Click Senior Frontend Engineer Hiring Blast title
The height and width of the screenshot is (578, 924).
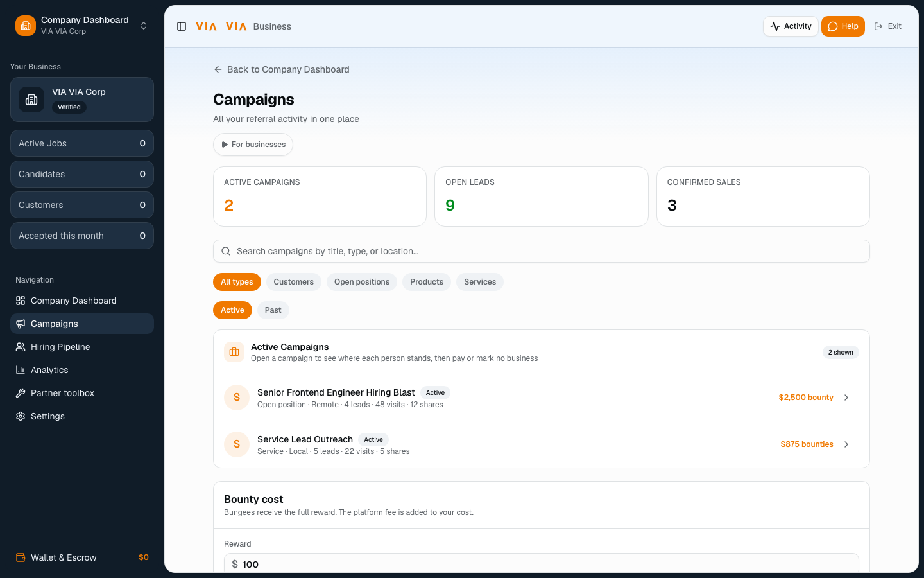[336, 392]
